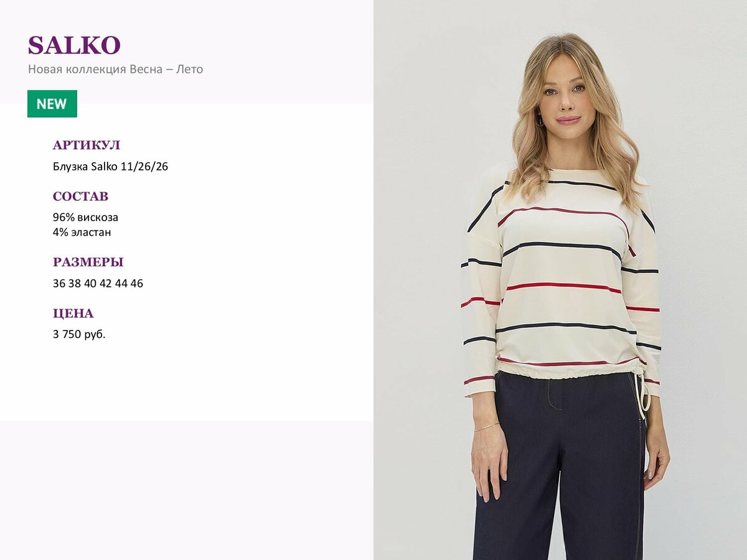Click the green NEW badge
This screenshot has height=560, width=747.
52,104
